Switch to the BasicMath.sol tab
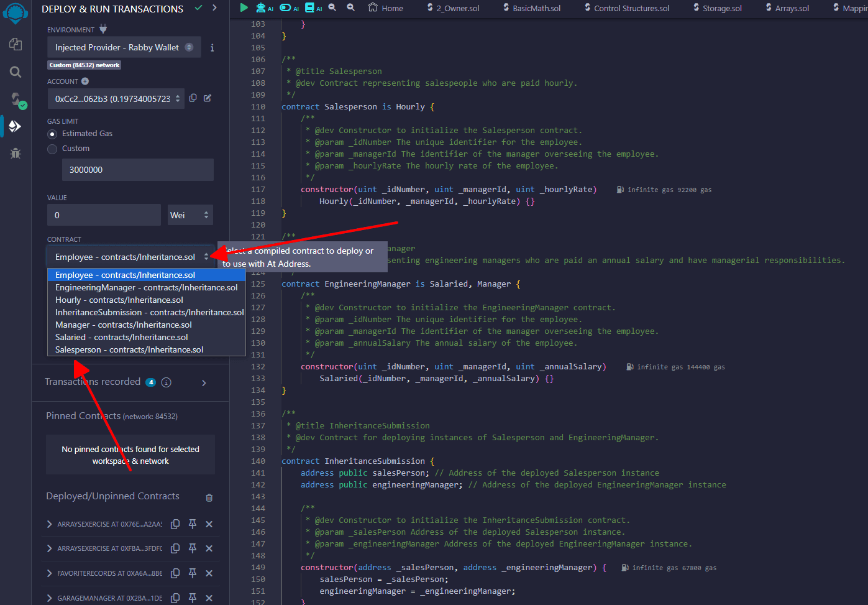Viewport: 868px width, 605px height. click(532, 8)
